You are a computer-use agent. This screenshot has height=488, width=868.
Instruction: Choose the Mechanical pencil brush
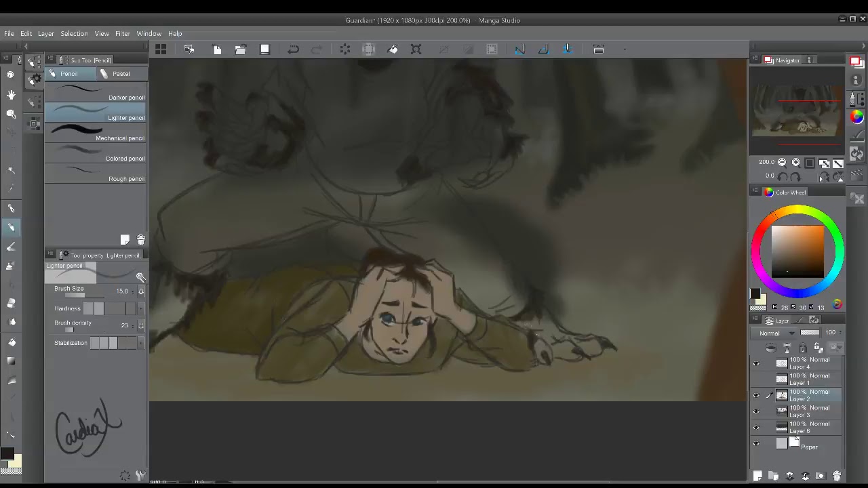(96, 133)
